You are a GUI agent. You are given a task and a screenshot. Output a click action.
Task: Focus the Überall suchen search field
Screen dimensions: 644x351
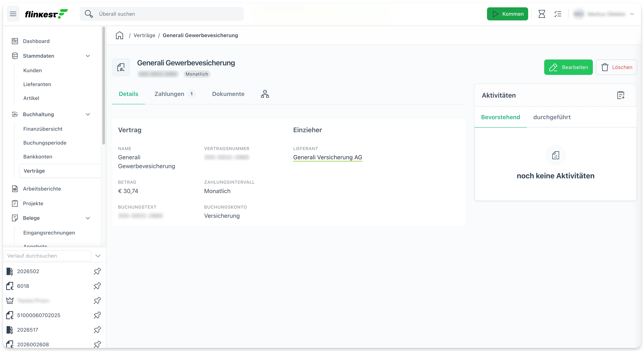point(162,14)
